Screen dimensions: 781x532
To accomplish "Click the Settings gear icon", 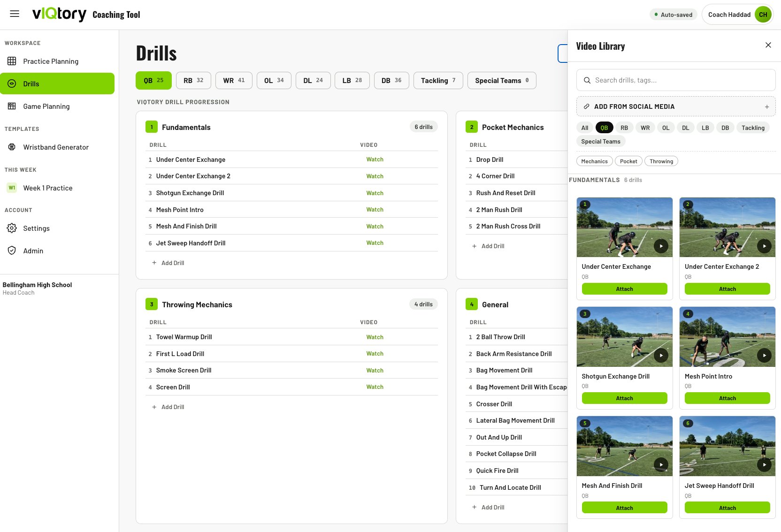I will 12,228.
